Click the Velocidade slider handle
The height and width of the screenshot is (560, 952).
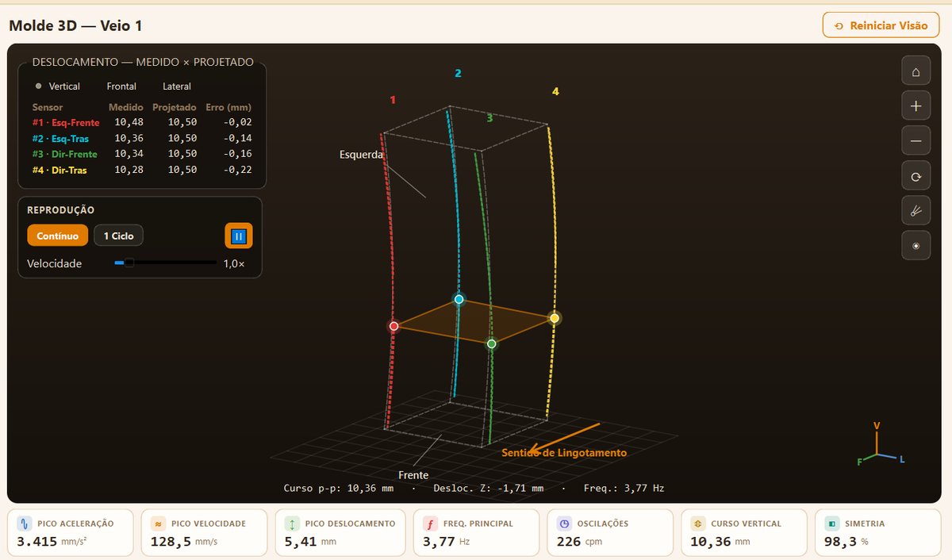click(129, 263)
